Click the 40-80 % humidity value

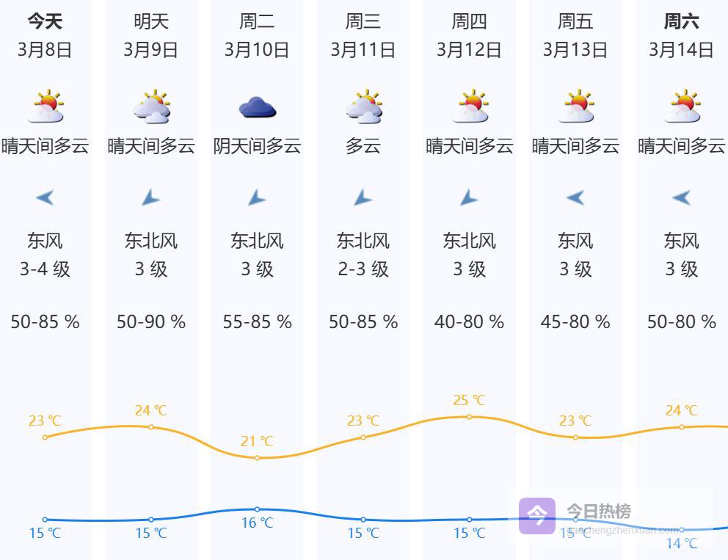470,321
